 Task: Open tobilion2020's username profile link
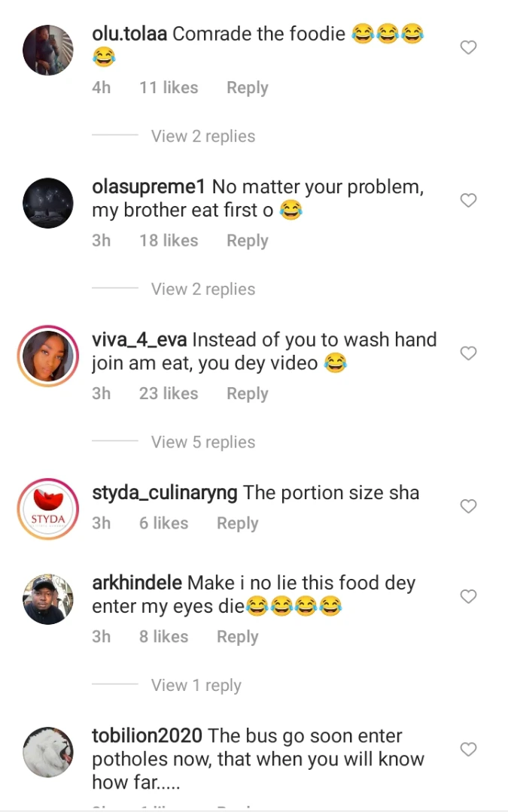(147, 735)
